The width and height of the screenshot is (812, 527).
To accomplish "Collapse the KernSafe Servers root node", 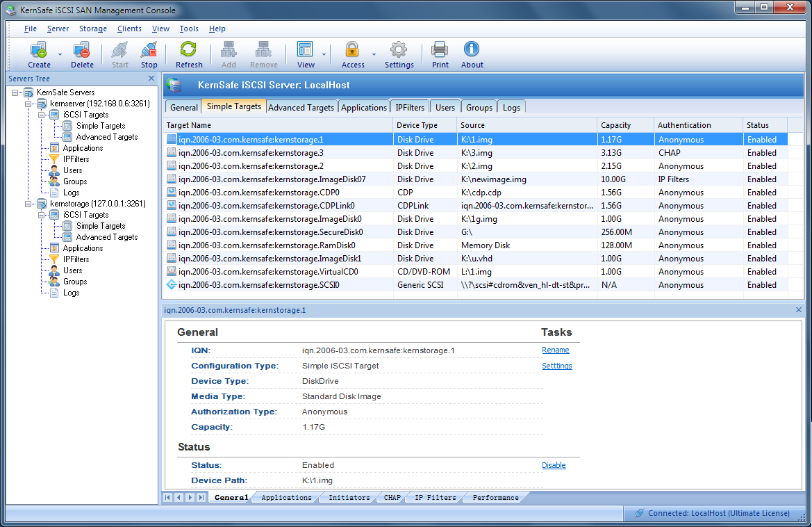I will [x=15, y=92].
